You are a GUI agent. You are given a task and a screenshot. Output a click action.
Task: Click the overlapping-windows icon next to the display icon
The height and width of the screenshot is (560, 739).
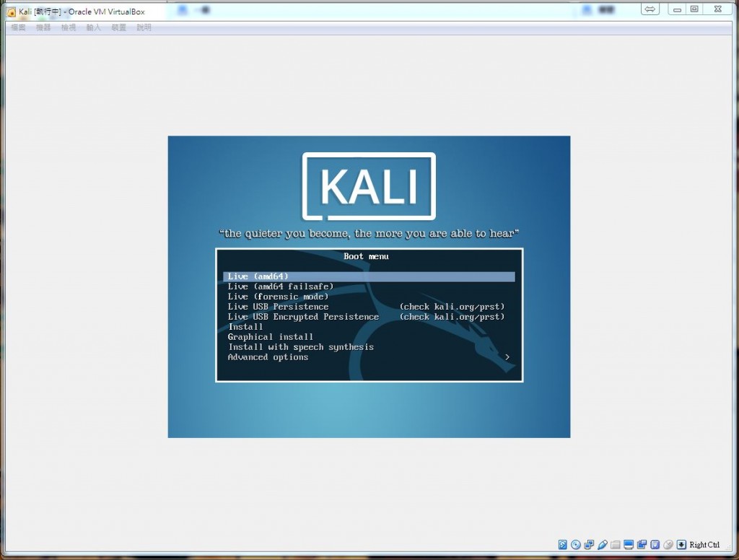(642, 545)
